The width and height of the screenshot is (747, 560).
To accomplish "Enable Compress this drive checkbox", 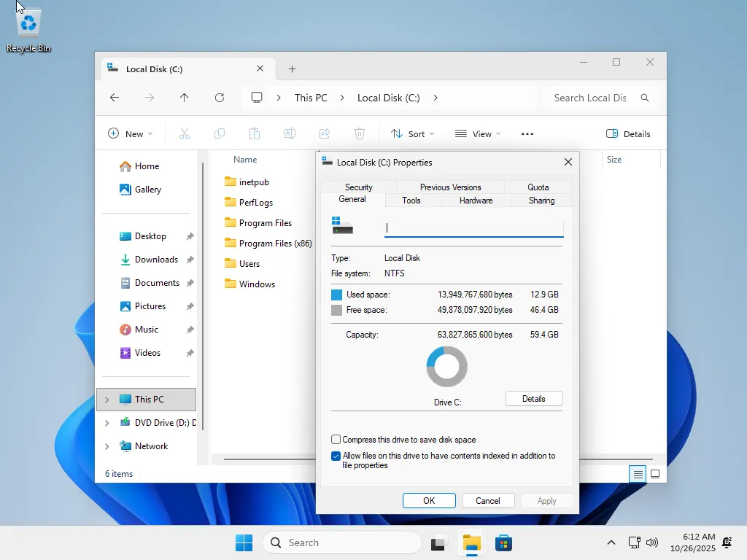I will [336, 440].
